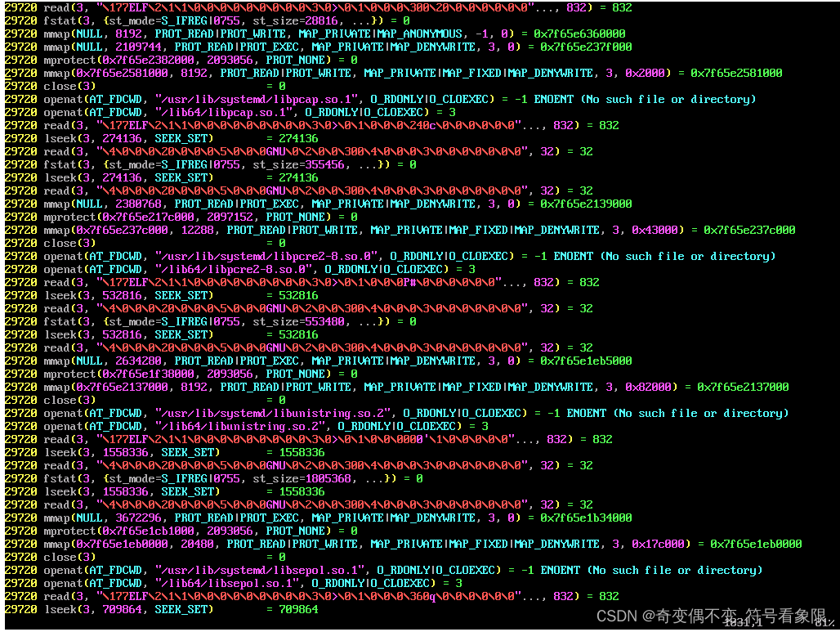Select the mprotect(0x7f65e1cb1000) line
Viewport: 840px width, 632px height.
pyautogui.click(x=181, y=531)
